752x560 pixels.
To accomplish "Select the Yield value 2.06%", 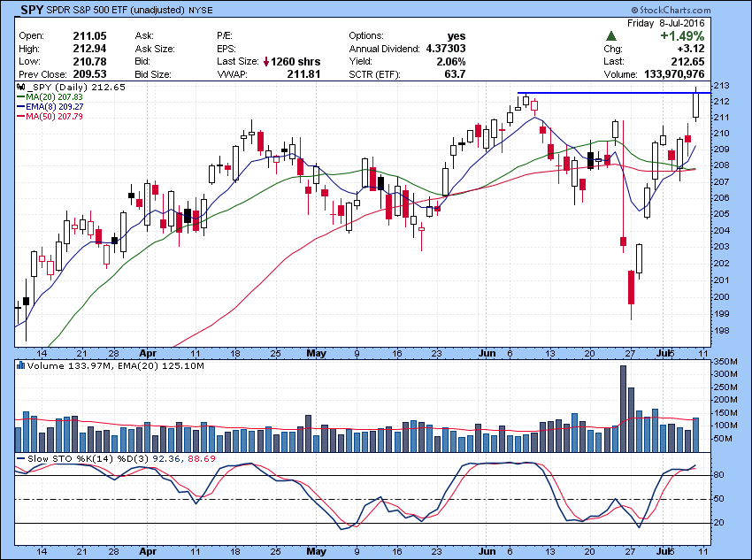I will point(451,62).
